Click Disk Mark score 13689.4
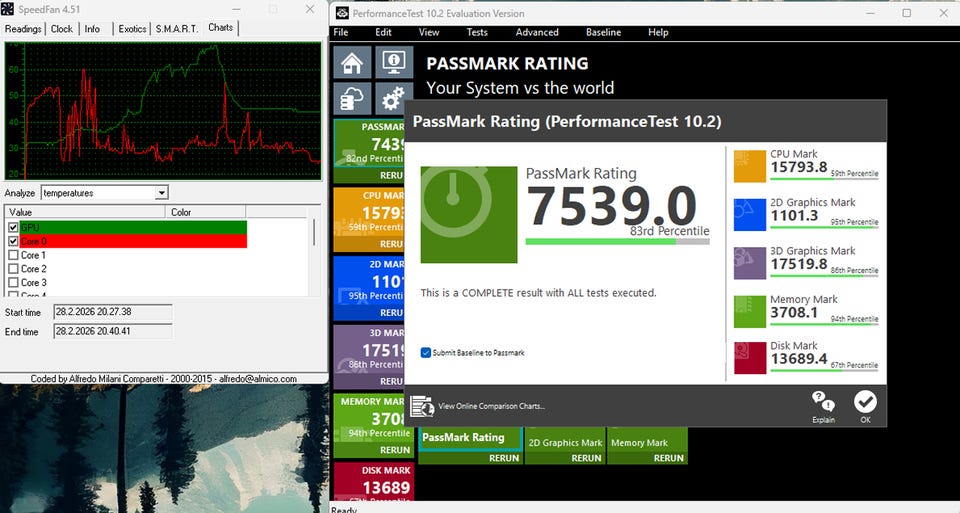The image size is (960, 513). [798, 359]
